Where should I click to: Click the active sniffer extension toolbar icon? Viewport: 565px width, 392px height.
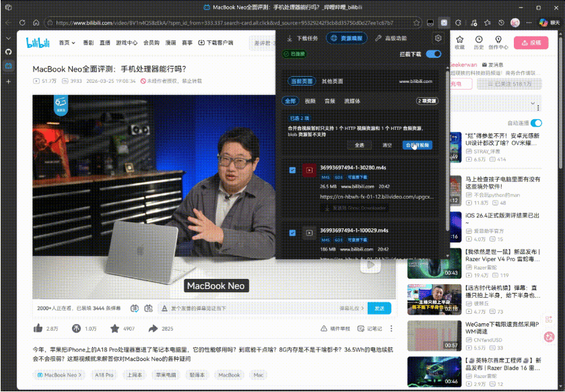pos(444,23)
